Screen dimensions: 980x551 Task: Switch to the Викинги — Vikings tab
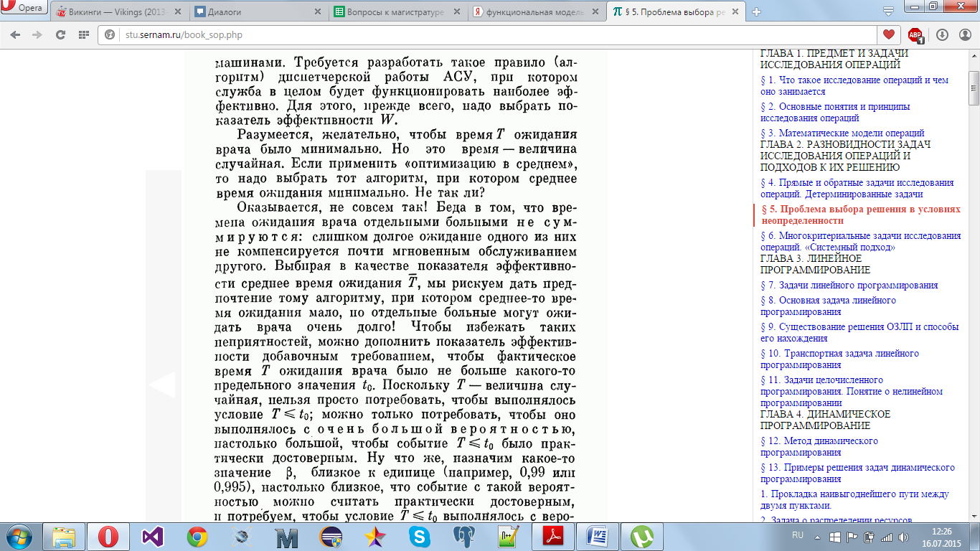(119, 12)
